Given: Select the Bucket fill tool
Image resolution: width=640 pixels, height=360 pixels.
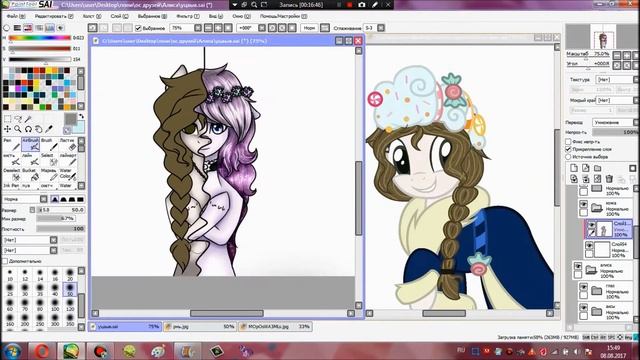Looking at the screenshot, I should coord(31,175).
